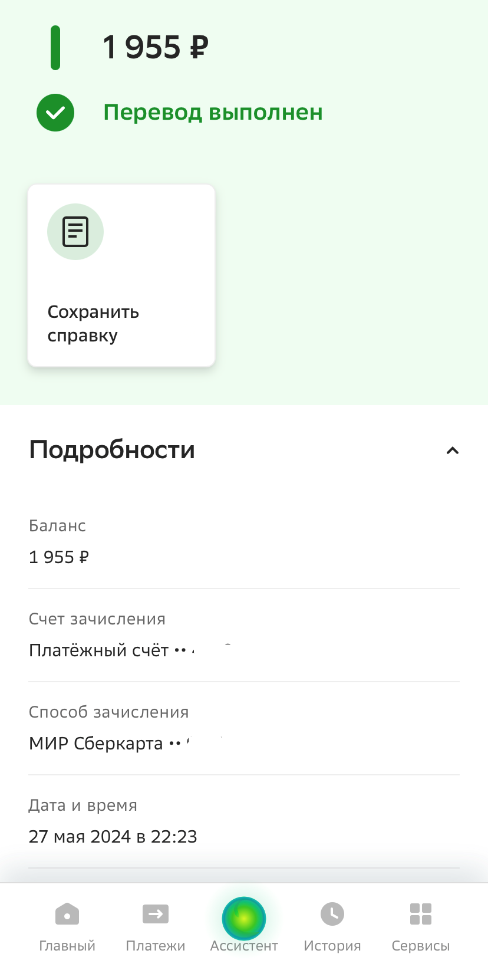
Task: Click the Подробности heading
Action: pyautogui.click(x=112, y=450)
